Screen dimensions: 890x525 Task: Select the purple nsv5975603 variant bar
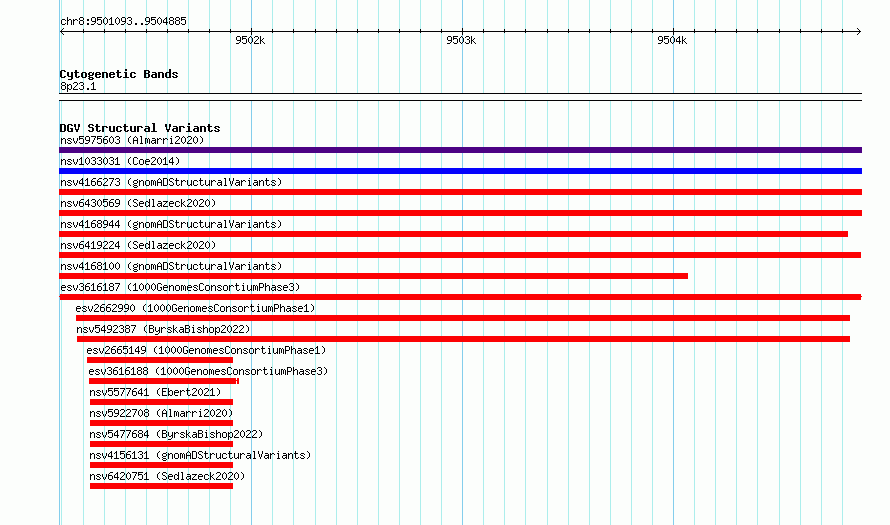(460, 150)
